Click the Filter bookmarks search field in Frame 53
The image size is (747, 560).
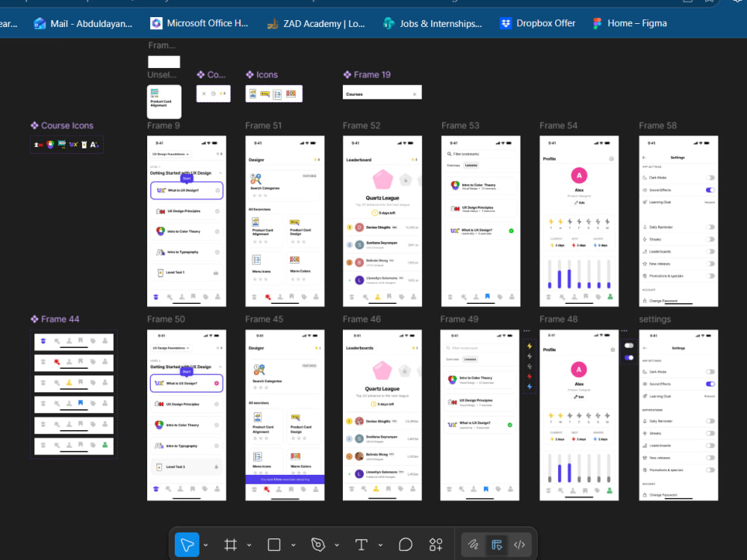480,154
